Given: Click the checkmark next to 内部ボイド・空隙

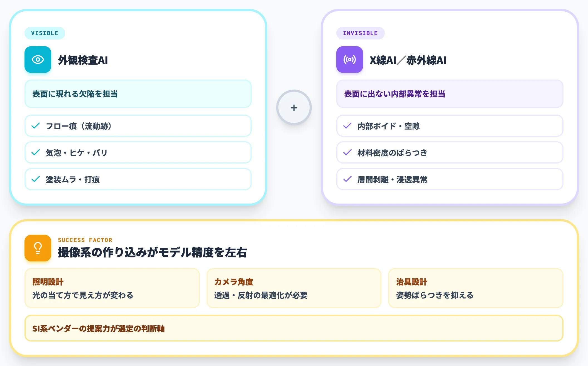Looking at the screenshot, I should click(347, 126).
